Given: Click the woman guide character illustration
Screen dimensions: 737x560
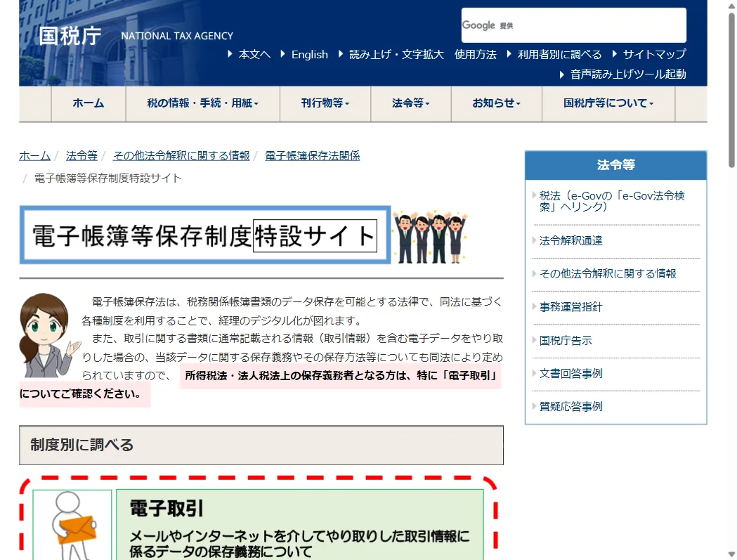Looking at the screenshot, I should click(x=49, y=336).
